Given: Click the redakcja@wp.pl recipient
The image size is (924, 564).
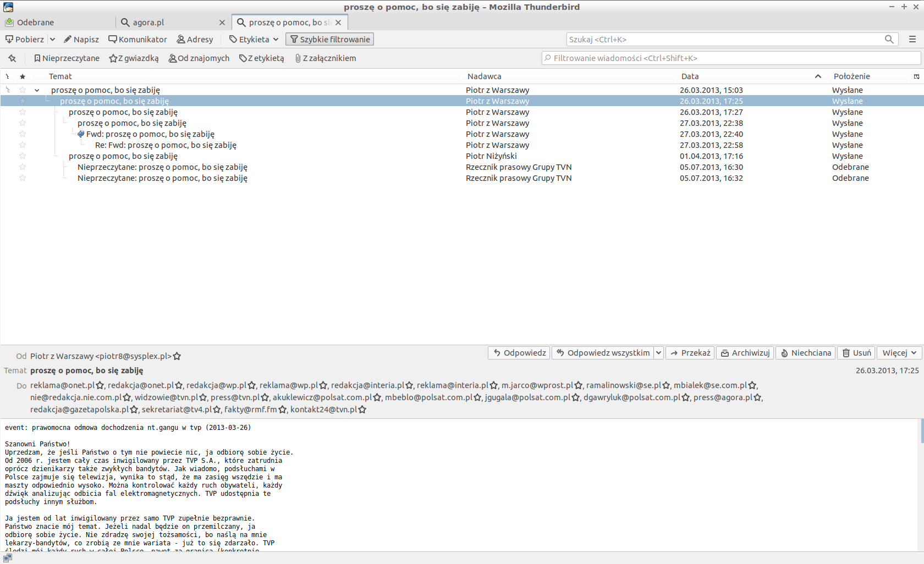Looking at the screenshot, I should (216, 385).
